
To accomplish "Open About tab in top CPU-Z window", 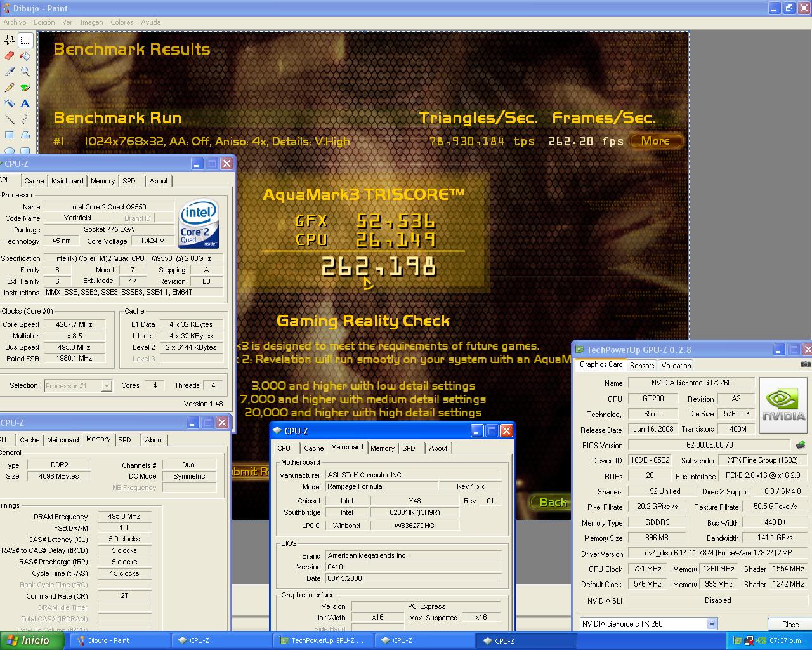I will 159,181.
